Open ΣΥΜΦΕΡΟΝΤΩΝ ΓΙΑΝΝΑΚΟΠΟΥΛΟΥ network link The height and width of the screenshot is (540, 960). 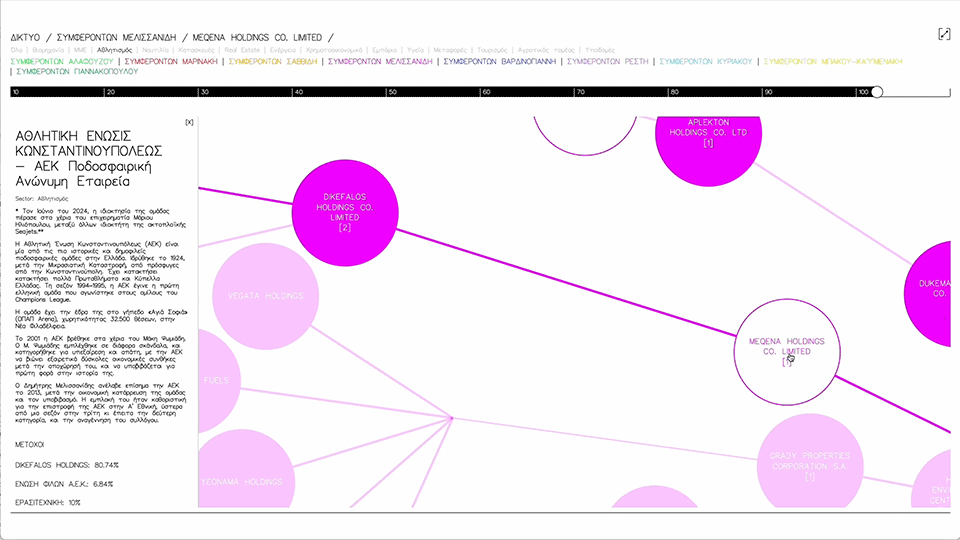tap(78, 72)
